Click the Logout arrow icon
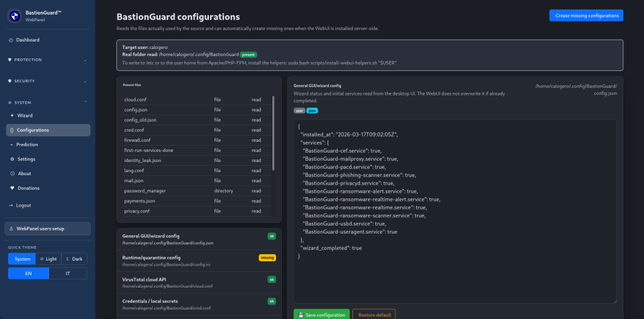Viewport: 644px width, 319px height. coord(11,205)
